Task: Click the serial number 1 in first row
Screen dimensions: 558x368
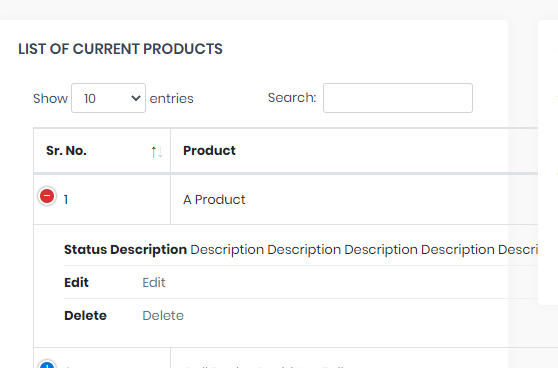Action: pyautogui.click(x=66, y=200)
